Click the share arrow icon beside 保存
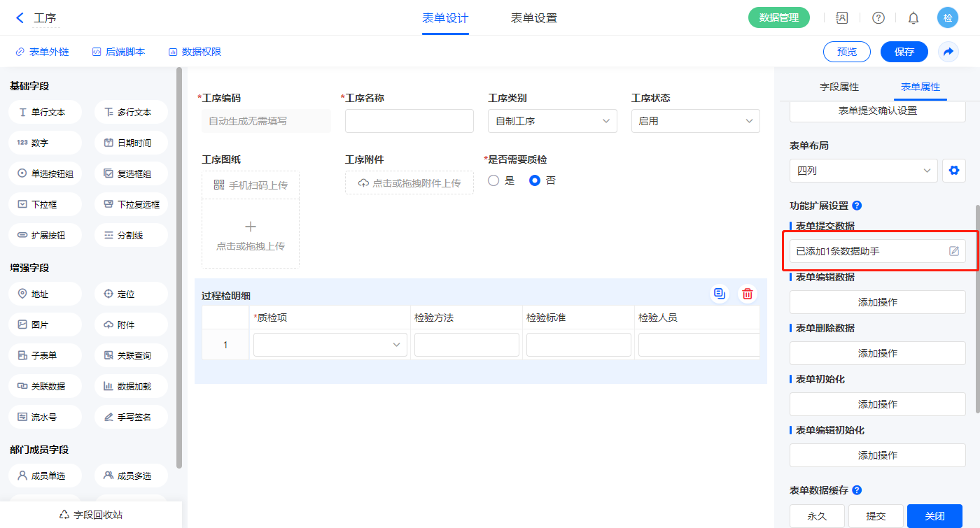The width and height of the screenshot is (980, 528). tap(948, 52)
